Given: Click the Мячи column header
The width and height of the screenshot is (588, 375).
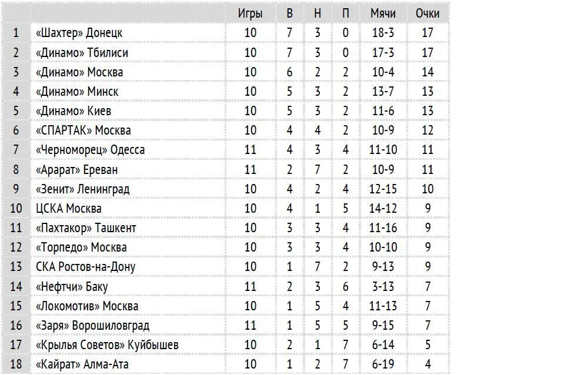Looking at the screenshot, I should (x=383, y=14).
